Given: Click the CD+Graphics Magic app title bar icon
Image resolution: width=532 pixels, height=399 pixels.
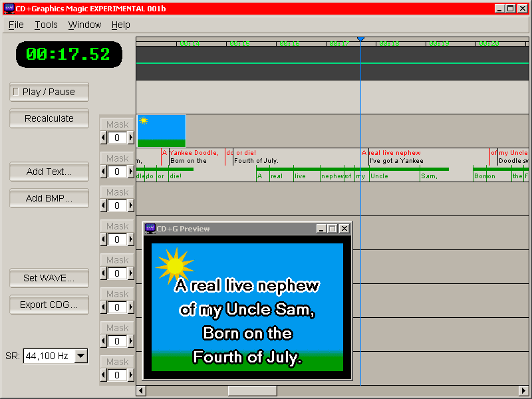Looking at the screenshot, I should pos(9,9).
